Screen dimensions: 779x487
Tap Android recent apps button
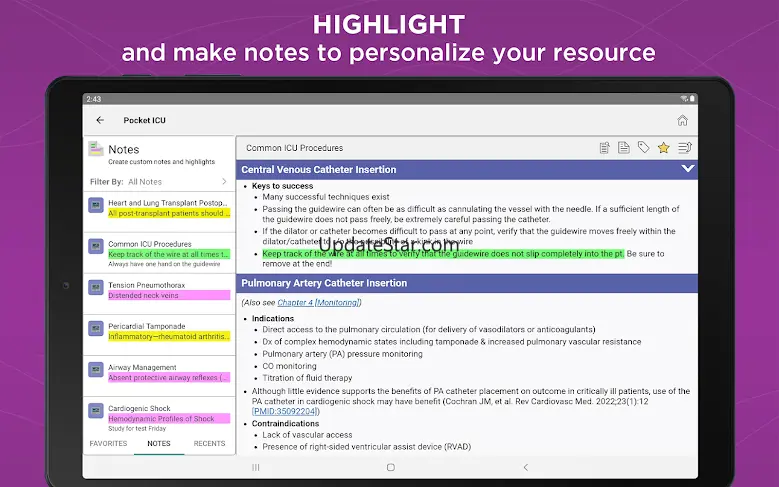(x=256, y=467)
